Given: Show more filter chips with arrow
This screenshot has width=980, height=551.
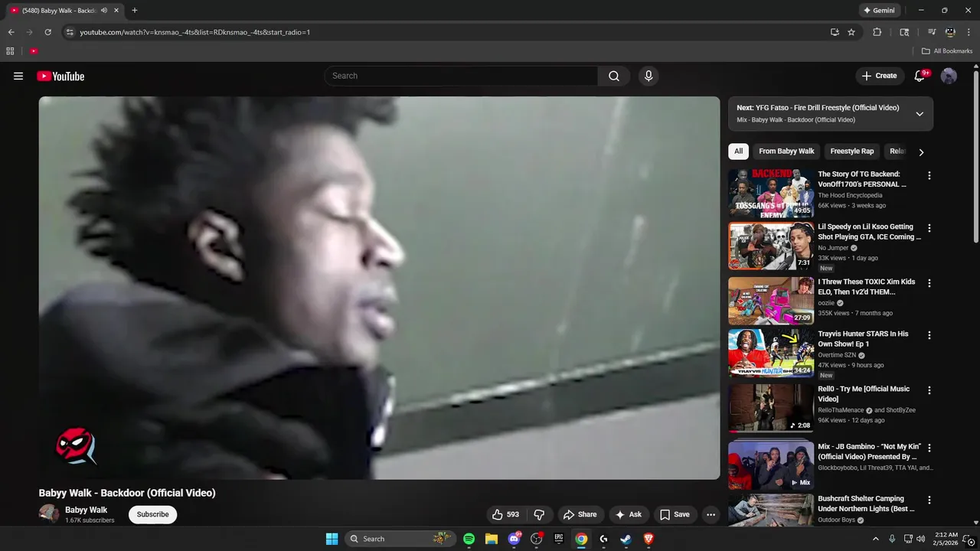Looking at the screenshot, I should click(x=921, y=152).
